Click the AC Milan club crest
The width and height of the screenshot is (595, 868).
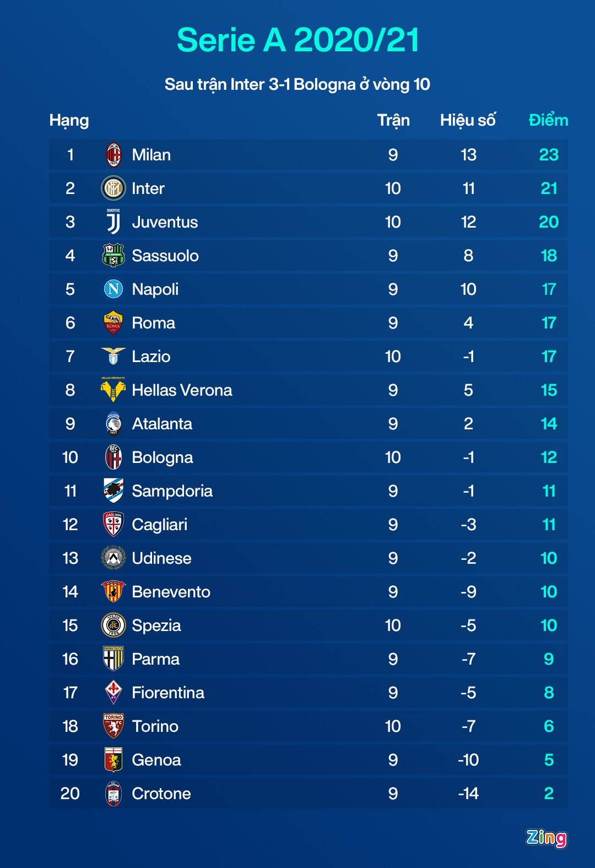tap(113, 155)
